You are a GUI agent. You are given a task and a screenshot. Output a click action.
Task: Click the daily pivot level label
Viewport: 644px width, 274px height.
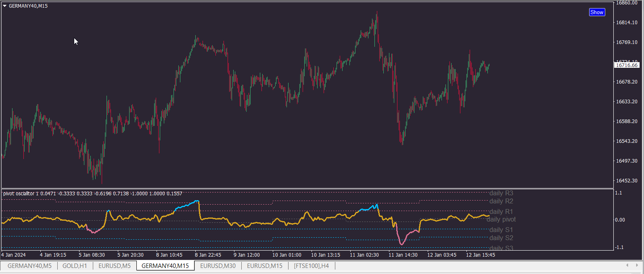click(x=501, y=220)
